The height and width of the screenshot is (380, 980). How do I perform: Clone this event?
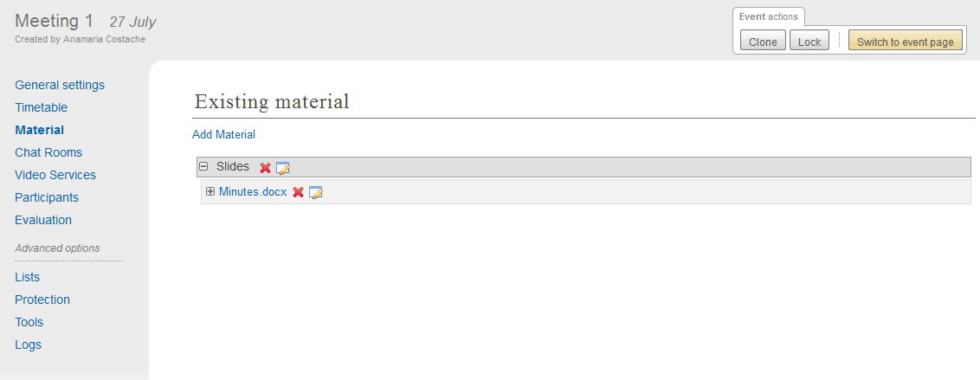click(763, 42)
